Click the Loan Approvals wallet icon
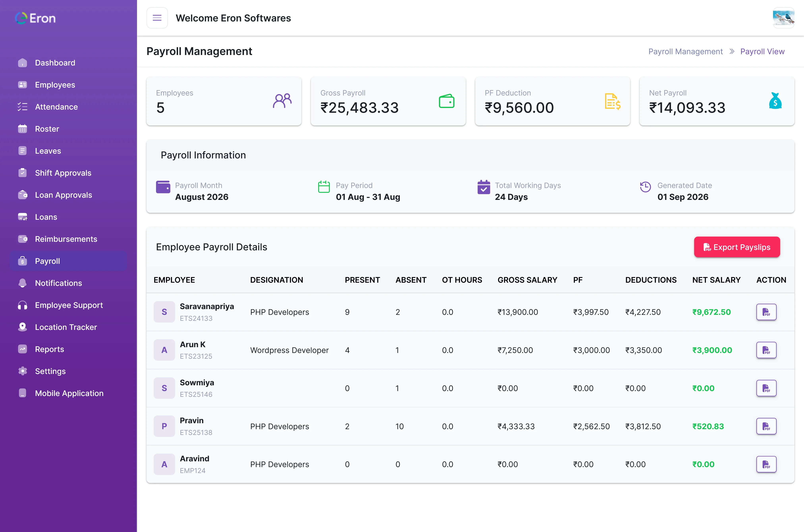The height and width of the screenshot is (532, 804). pos(22,195)
